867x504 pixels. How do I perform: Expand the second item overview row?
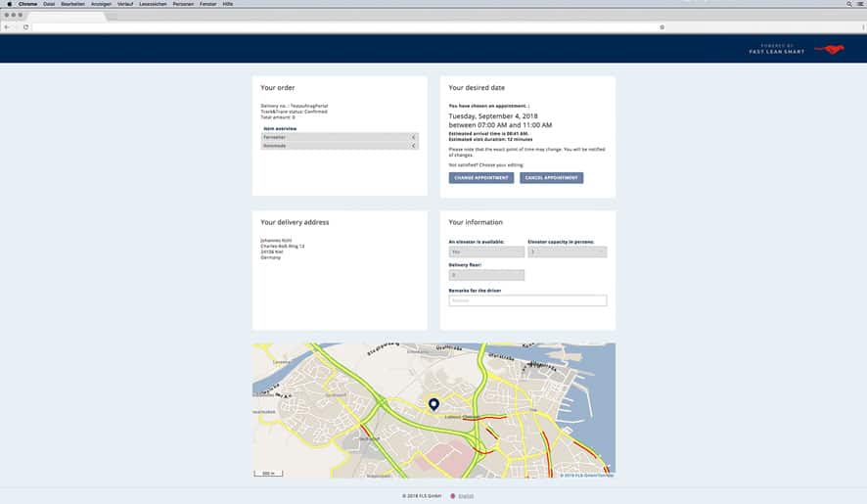(340, 146)
